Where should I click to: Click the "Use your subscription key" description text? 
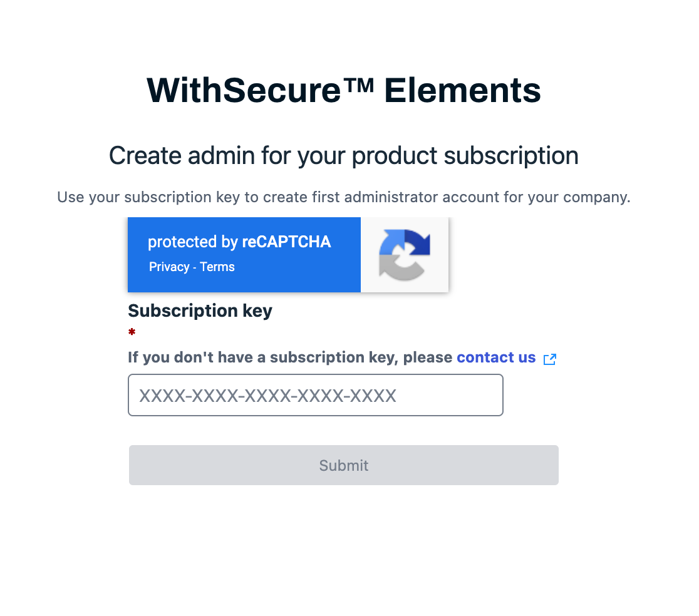[343, 197]
